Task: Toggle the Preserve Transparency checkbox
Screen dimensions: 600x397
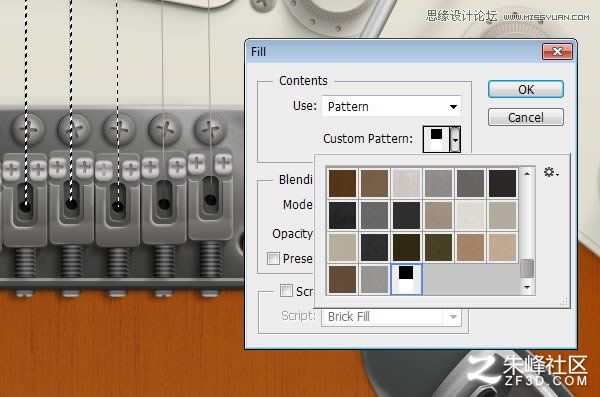Action: [273, 258]
